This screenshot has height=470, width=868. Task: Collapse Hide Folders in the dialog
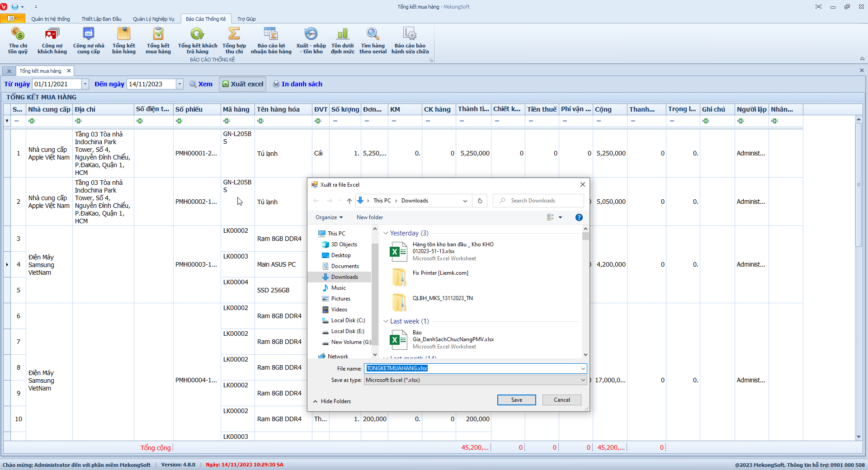(332, 401)
